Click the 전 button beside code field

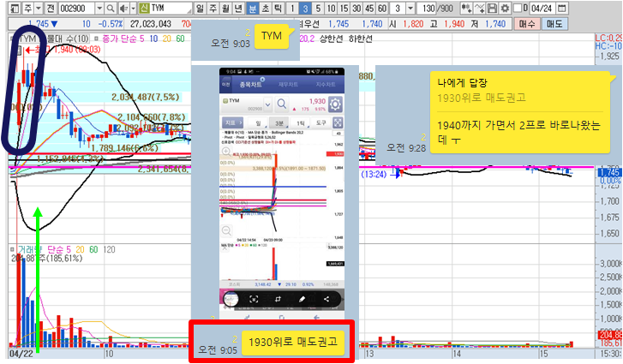click(x=51, y=8)
